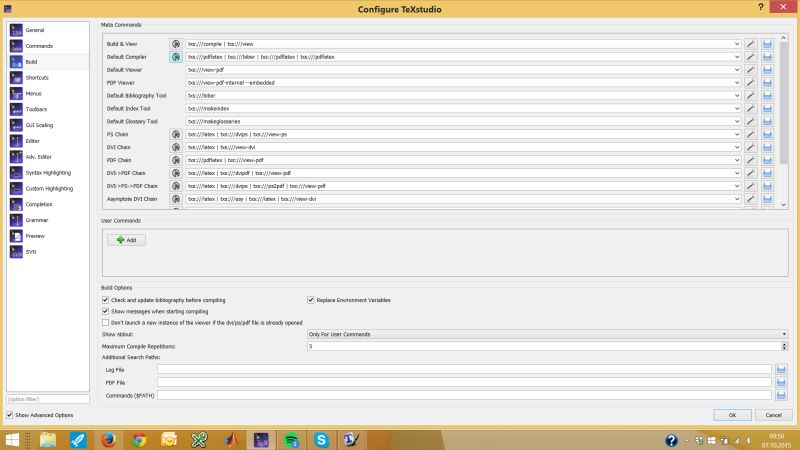Expand the Default Index Tool dropdown
800x450 pixels.
(737, 109)
